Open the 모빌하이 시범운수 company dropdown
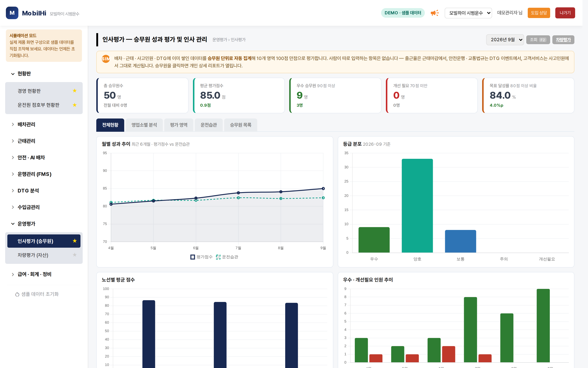 (468, 13)
